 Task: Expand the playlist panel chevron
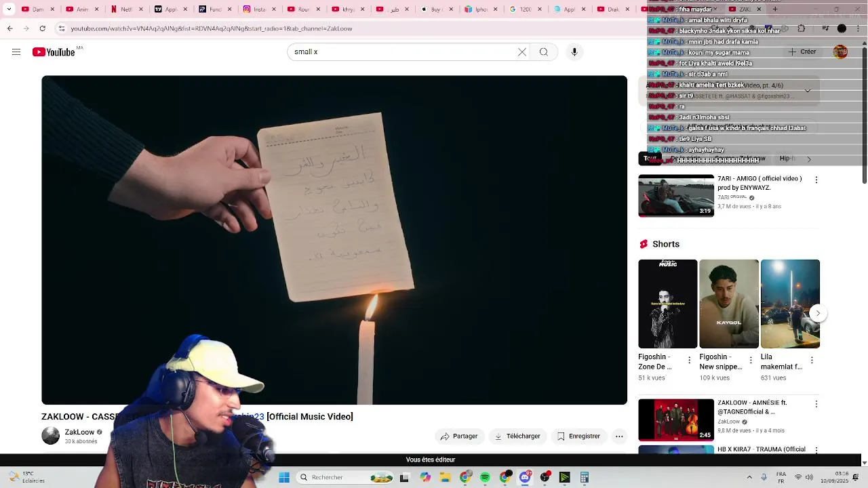point(808,91)
